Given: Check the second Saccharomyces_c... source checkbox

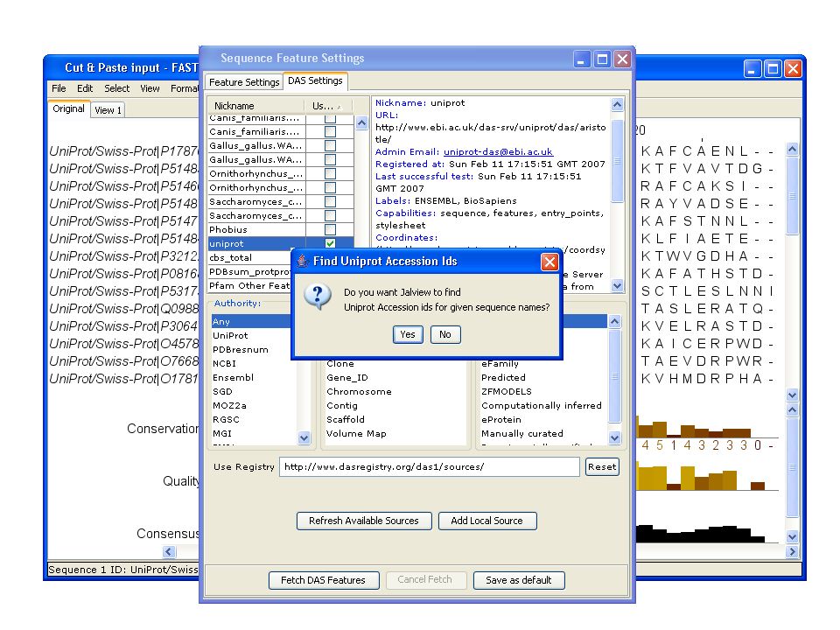Looking at the screenshot, I should (x=330, y=215).
